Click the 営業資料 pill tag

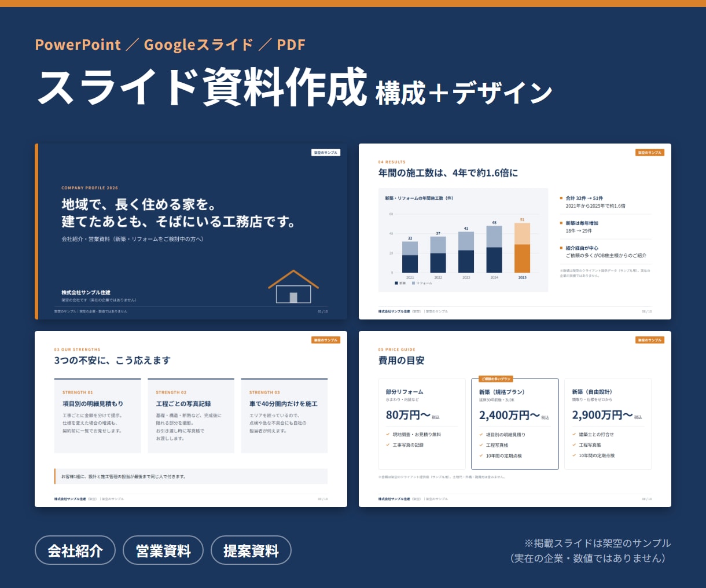coord(163,550)
